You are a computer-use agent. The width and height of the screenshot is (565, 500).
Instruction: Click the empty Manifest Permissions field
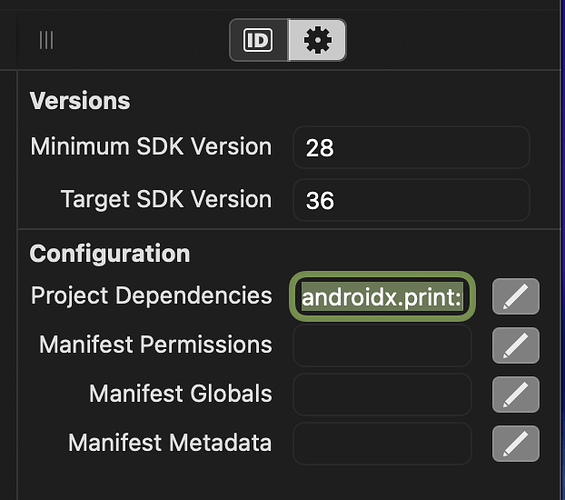[382, 345]
